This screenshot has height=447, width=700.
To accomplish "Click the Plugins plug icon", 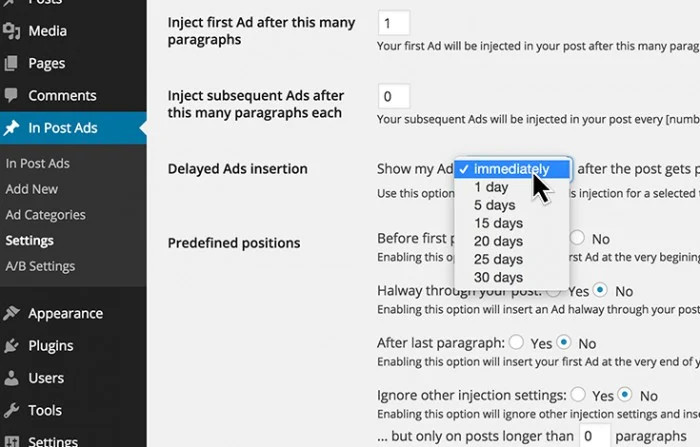I will click(x=12, y=346).
